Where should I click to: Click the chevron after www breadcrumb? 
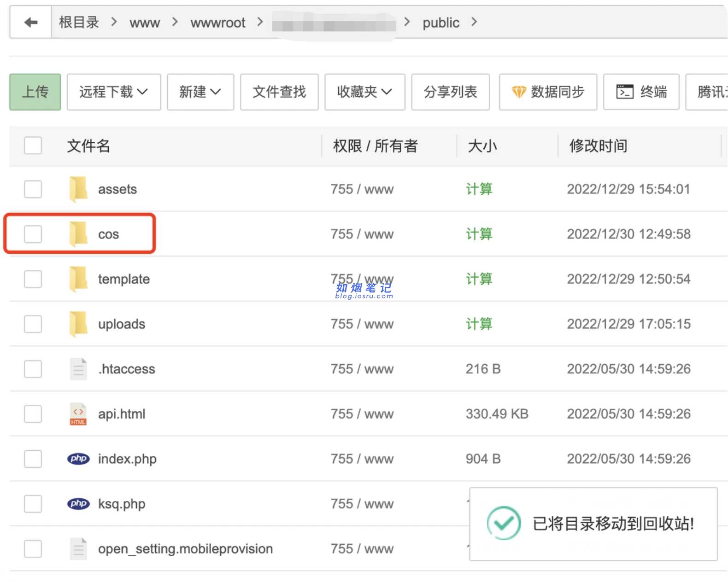coord(175,22)
